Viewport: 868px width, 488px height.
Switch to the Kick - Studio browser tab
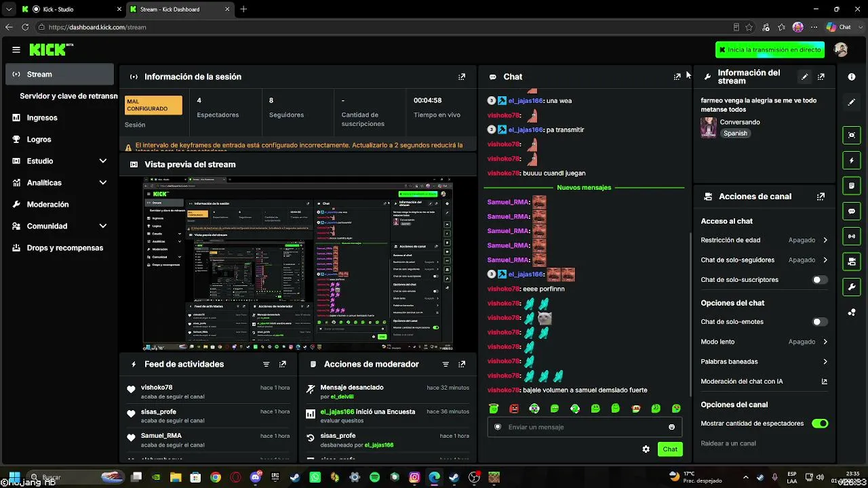[x=71, y=9]
